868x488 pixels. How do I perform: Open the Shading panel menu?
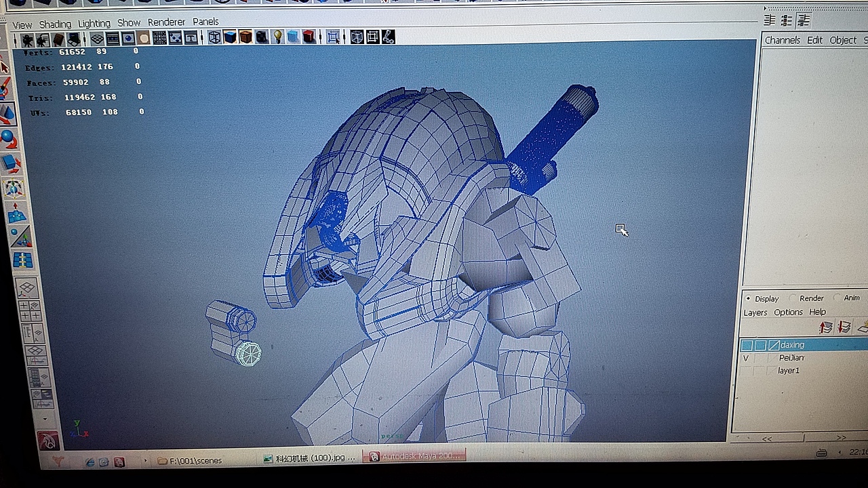[x=55, y=24]
